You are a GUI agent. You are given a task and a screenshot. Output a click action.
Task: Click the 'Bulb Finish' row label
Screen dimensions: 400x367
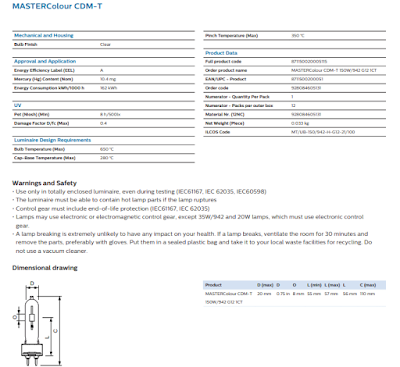tap(26, 44)
